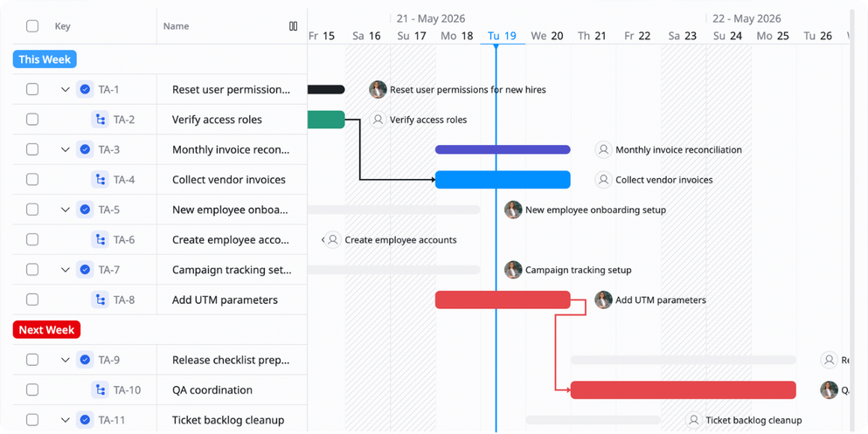Screen dimensions: 868x434
Task: Click the Key column header
Action: [63, 26]
